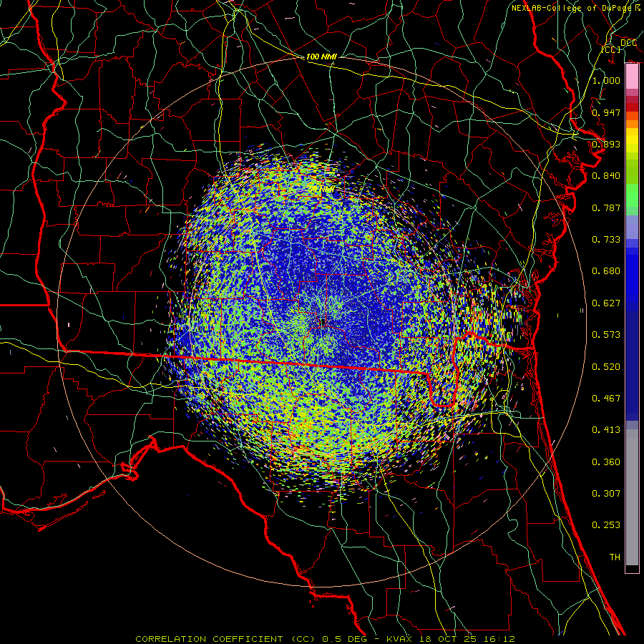Select the 0.787 legend value

point(606,208)
